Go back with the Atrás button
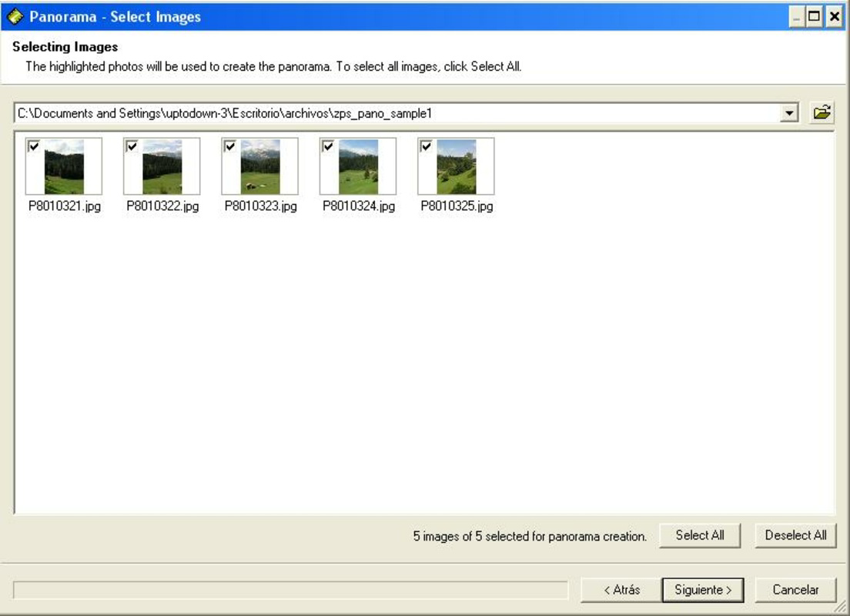This screenshot has width=850, height=616. click(x=621, y=589)
